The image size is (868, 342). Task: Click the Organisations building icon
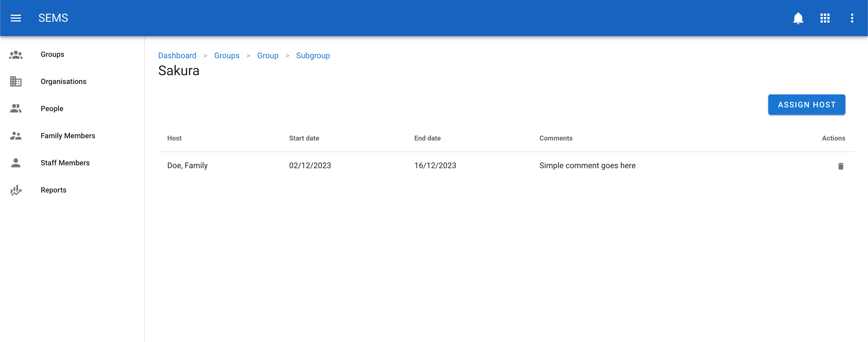pyautogui.click(x=16, y=81)
